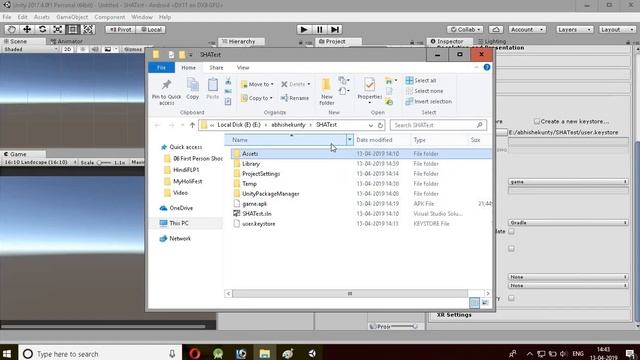Viewport: 640px width, 360px height.
Task: Sort by Date modified column
Action: 382,140
